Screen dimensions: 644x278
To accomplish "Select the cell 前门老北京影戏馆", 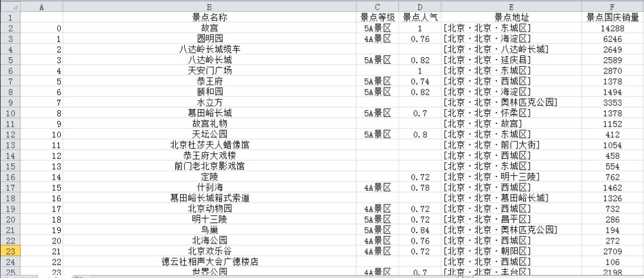I will click(209, 166).
